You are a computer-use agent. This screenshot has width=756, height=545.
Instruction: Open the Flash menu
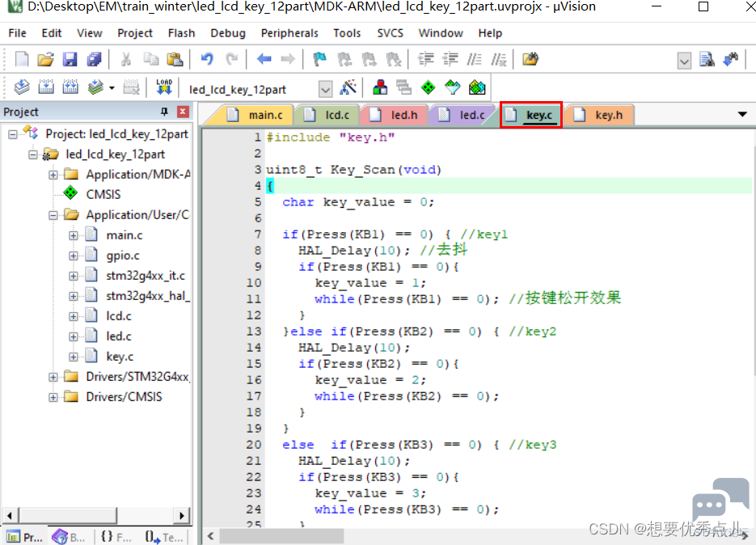pyautogui.click(x=181, y=33)
